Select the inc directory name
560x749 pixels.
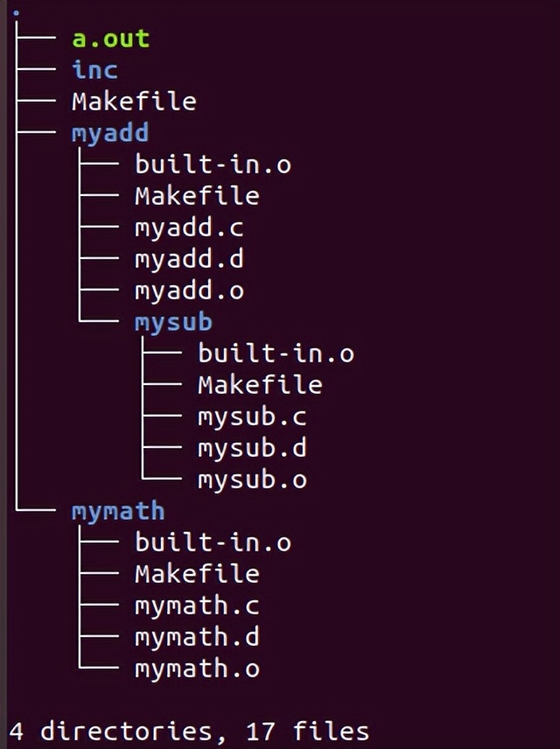pos(94,70)
